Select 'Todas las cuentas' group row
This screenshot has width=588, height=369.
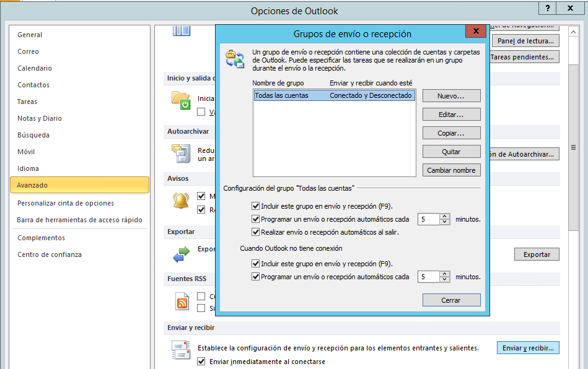click(335, 95)
